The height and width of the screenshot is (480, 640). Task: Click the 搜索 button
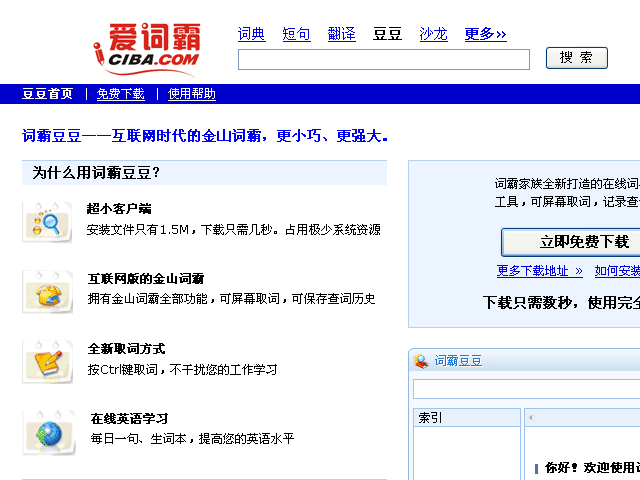tap(577, 58)
